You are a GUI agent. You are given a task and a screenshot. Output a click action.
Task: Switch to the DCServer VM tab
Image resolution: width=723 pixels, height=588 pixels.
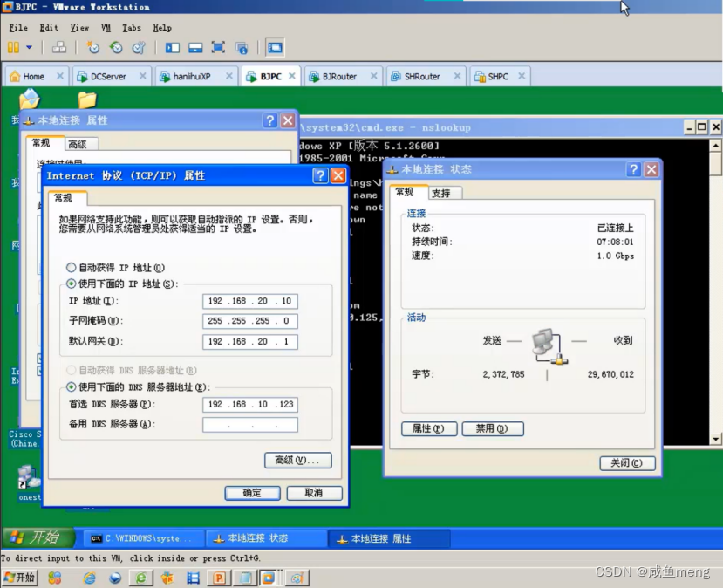[x=108, y=77]
